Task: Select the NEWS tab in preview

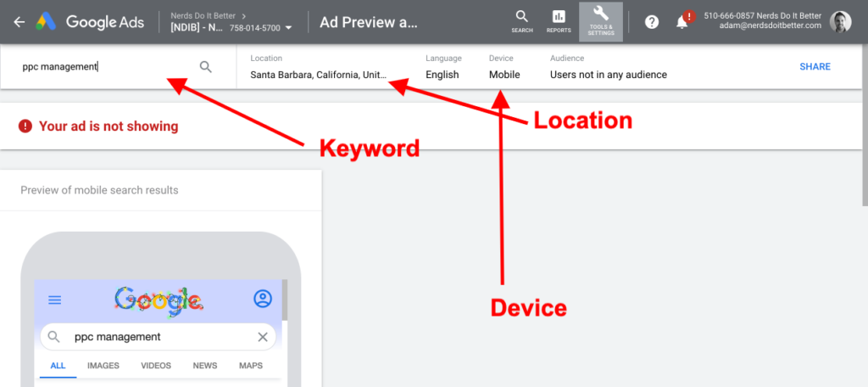Action: [205, 366]
